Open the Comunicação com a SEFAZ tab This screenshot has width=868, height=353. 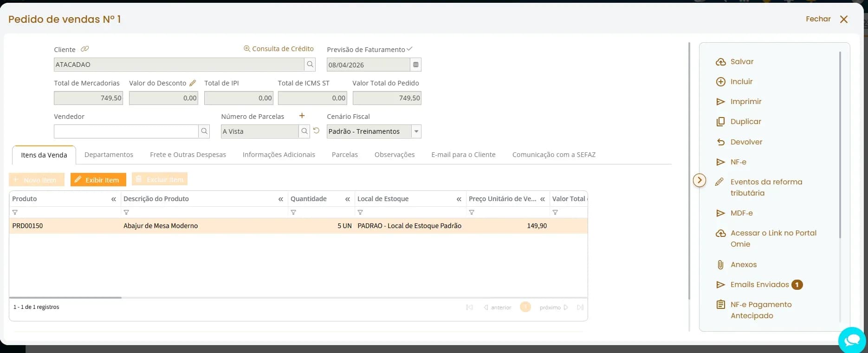point(554,155)
